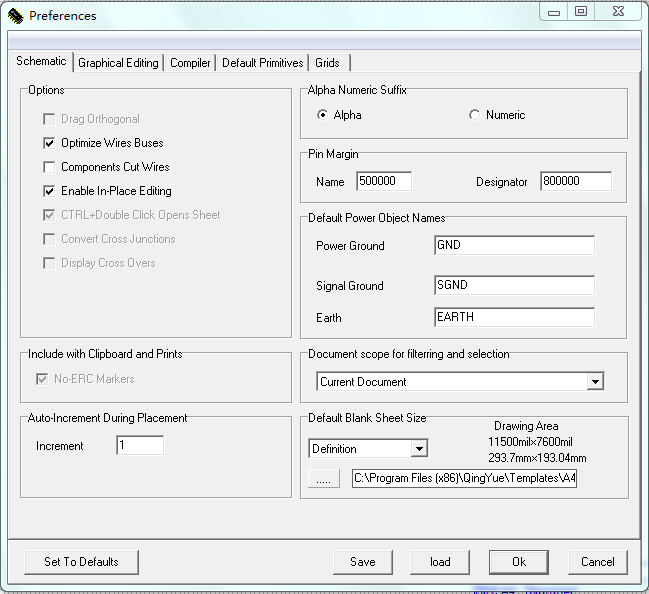Open the Document scope dropdown

[x=595, y=381]
